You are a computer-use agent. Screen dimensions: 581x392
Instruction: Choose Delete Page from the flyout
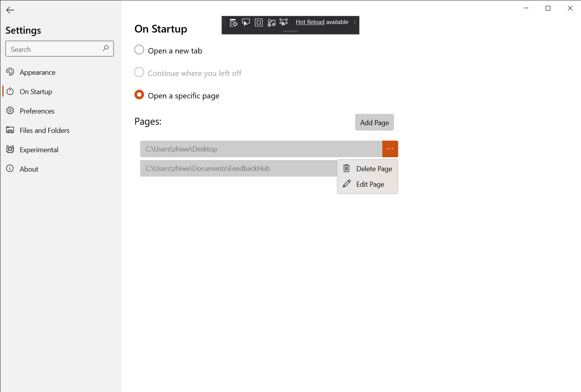pos(368,168)
